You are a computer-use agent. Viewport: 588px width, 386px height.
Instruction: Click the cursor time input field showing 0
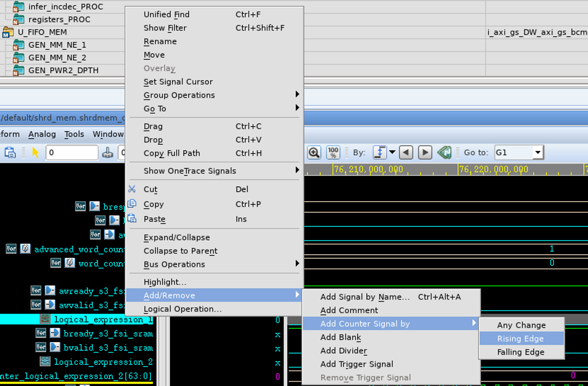(x=72, y=152)
